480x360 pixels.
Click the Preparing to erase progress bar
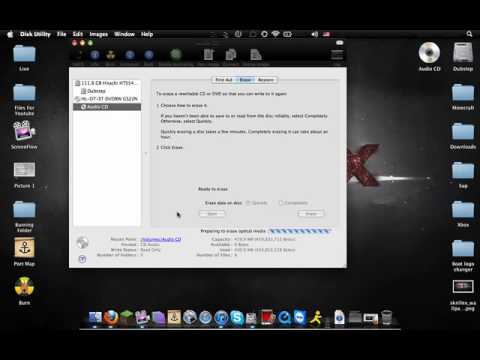point(299,231)
